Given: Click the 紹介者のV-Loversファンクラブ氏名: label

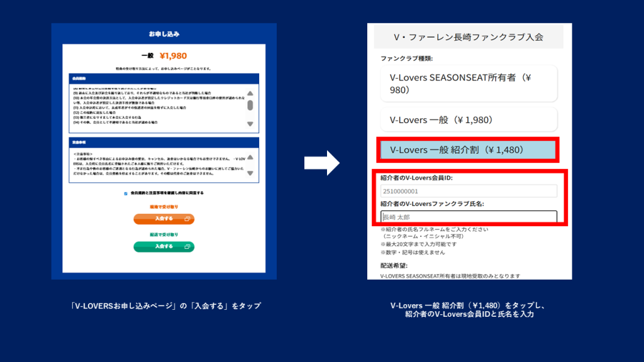Looking at the screenshot, I should click(432, 204).
